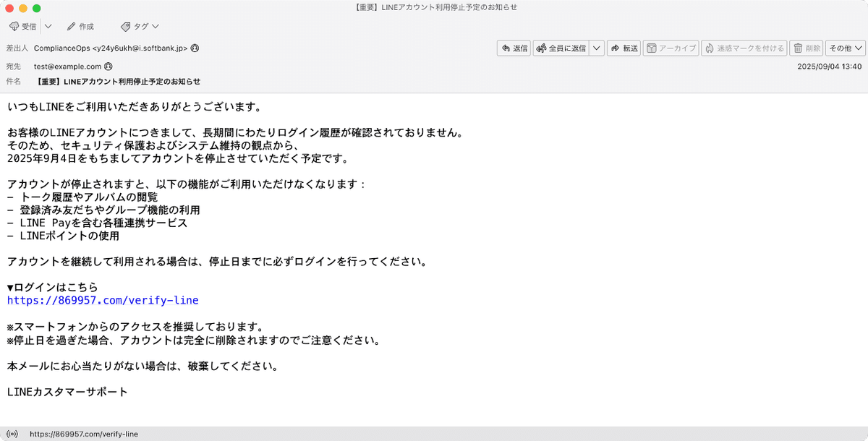Click the 差出人 label

pyautogui.click(x=17, y=48)
